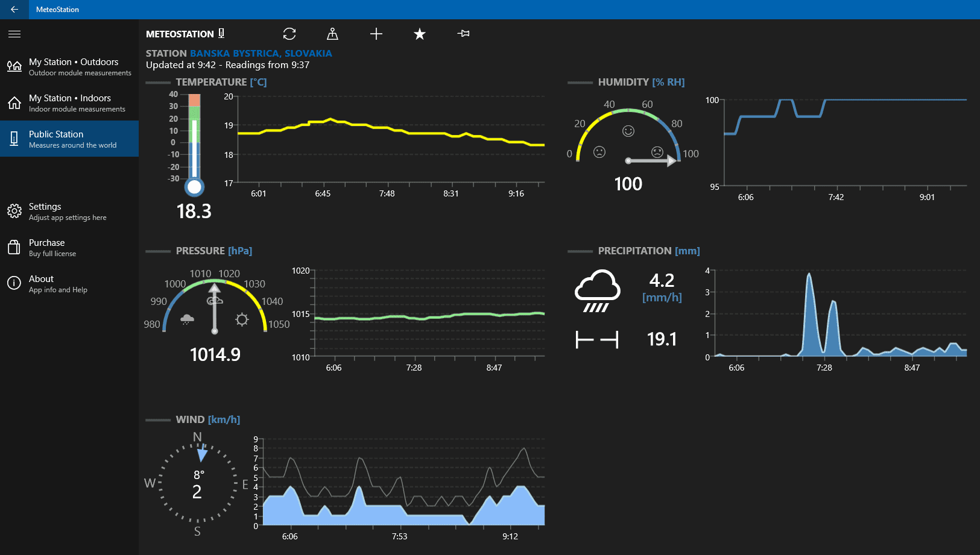Pin the station using pin icon

click(463, 34)
